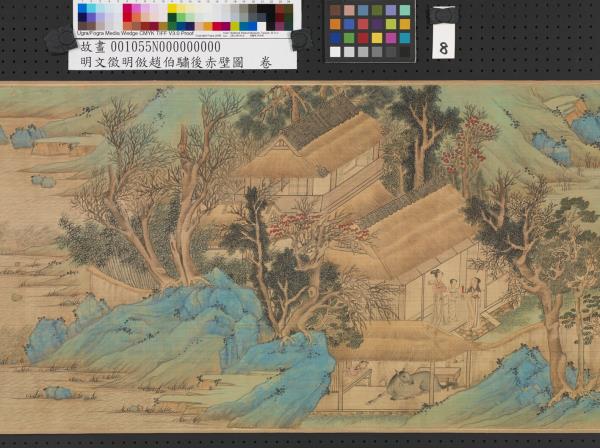Click the dark clip right of the label
Viewport: 600px width, 448px height.
pyautogui.click(x=298, y=39)
